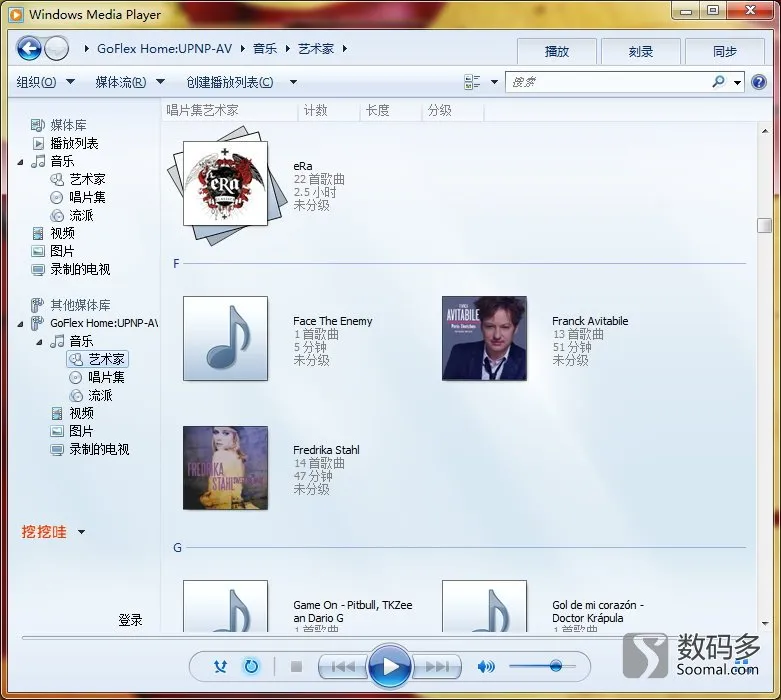This screenshot has width=781, height=700.
Task: Open local 视频 library item
Action: [62, 233]
